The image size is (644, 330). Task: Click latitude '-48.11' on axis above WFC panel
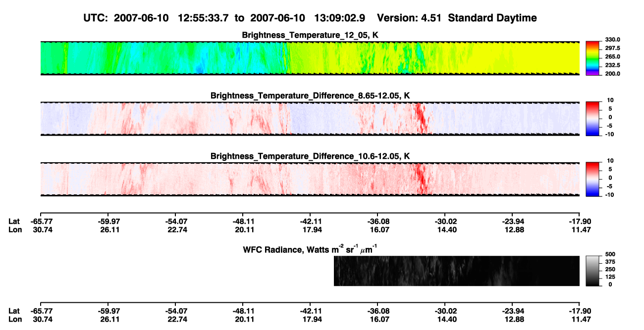point(243,222)
